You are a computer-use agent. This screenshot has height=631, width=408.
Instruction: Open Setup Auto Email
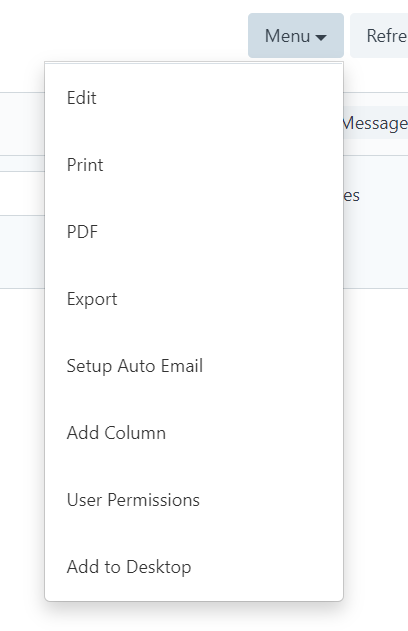[194, 366]
